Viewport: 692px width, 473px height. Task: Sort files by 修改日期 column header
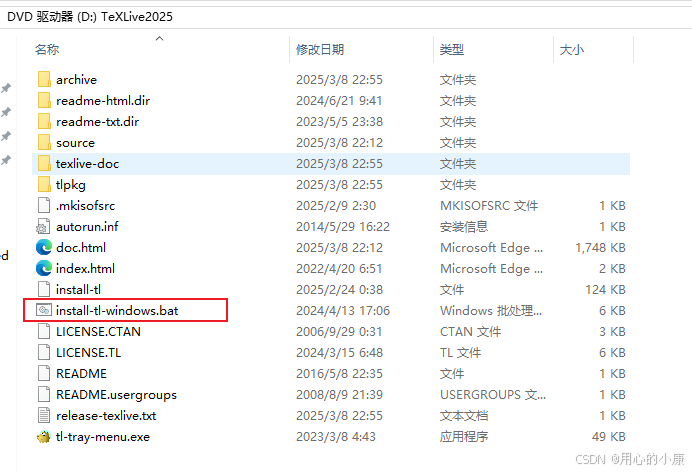point(320,49)
